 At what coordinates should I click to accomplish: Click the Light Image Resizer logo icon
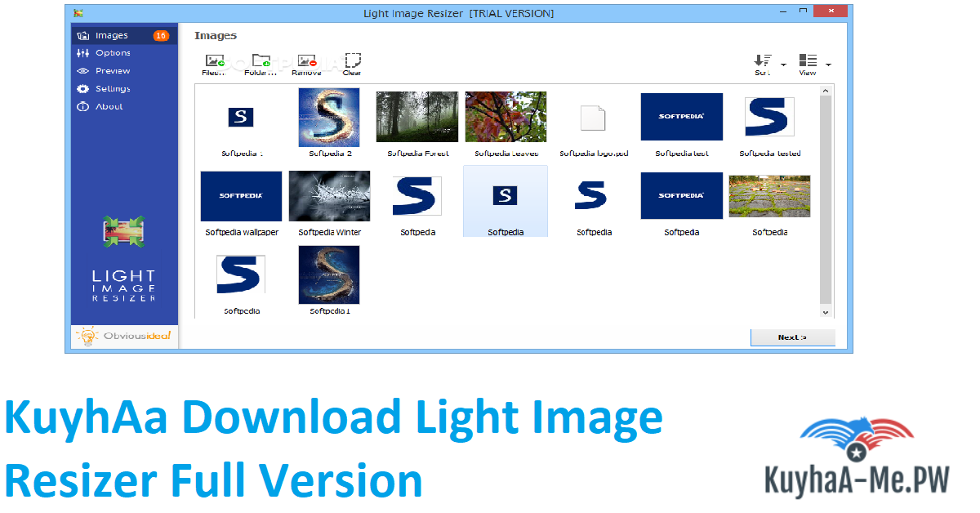tap(124, 232)
